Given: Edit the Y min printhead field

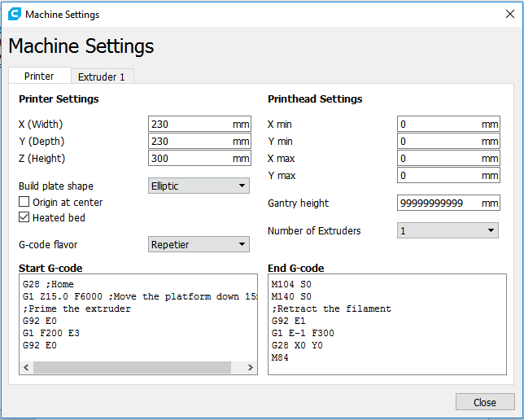Looking at the screenshot, I should [448, 141].
